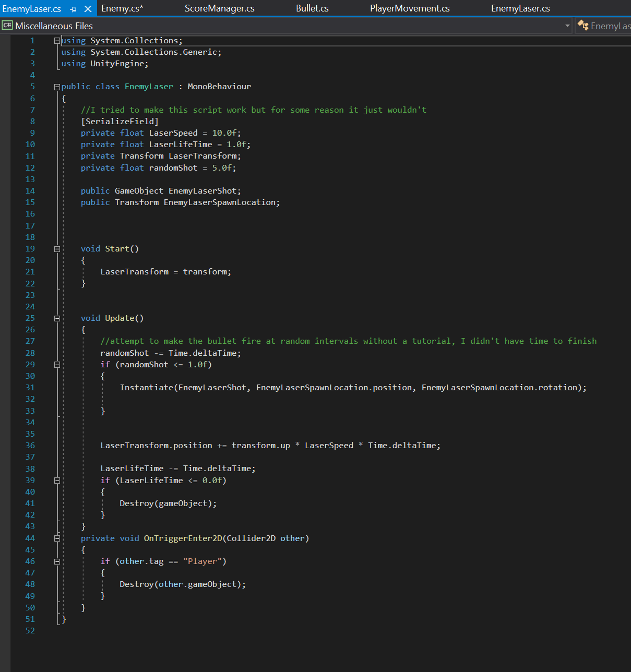Click the "Player" string literal

pyautogui.click(x=203, y=561)
